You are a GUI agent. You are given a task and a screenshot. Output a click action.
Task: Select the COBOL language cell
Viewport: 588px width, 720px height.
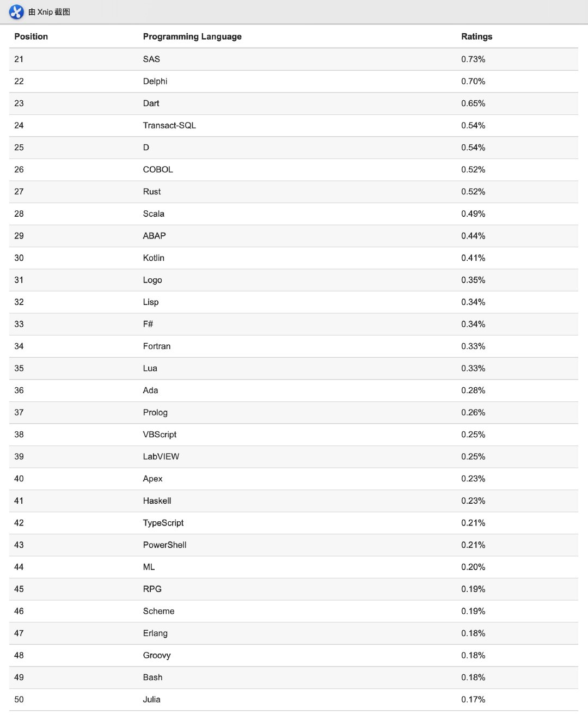pos(158,169)
